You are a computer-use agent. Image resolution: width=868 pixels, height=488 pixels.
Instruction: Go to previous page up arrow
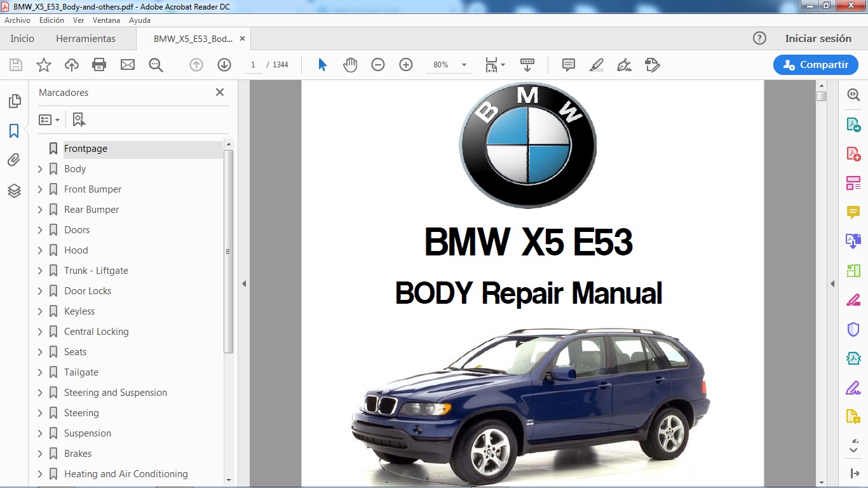(196, 65)
